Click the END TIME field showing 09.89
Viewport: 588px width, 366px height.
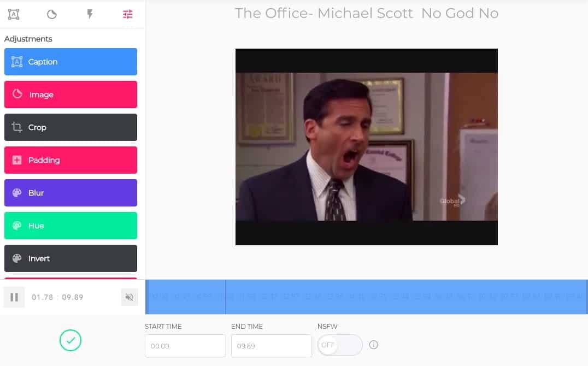271,345
